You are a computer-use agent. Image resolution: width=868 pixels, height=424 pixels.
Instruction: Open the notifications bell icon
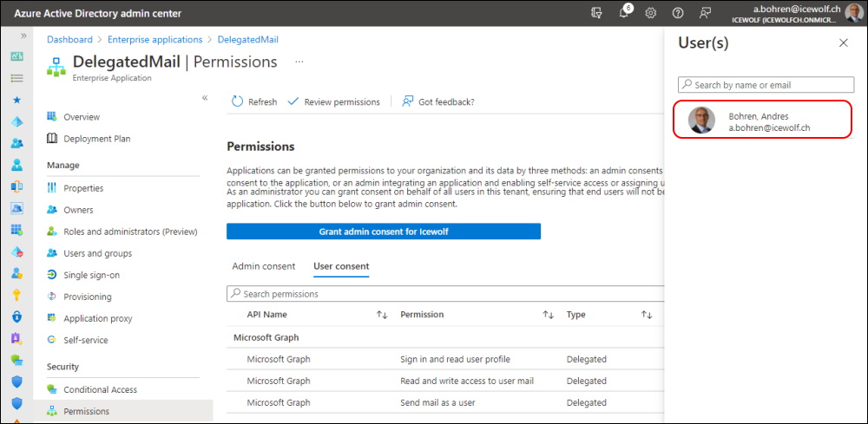[x=624, y=13]
